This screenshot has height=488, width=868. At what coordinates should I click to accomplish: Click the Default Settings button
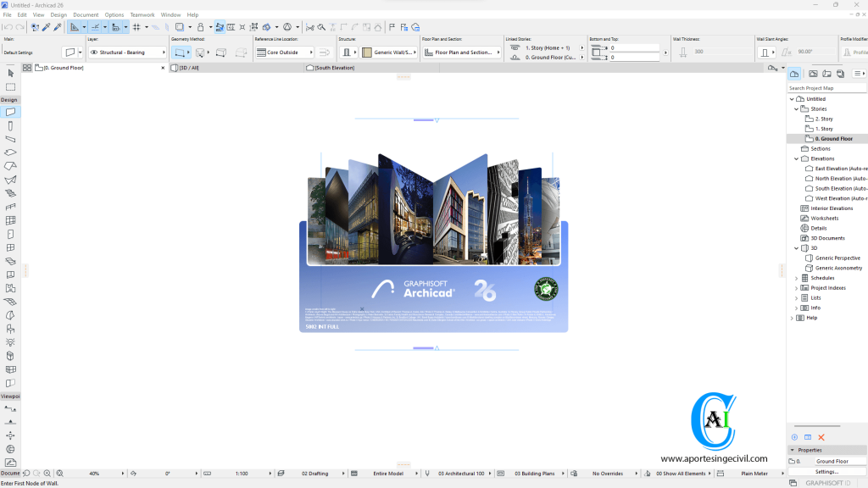point(17,51)
